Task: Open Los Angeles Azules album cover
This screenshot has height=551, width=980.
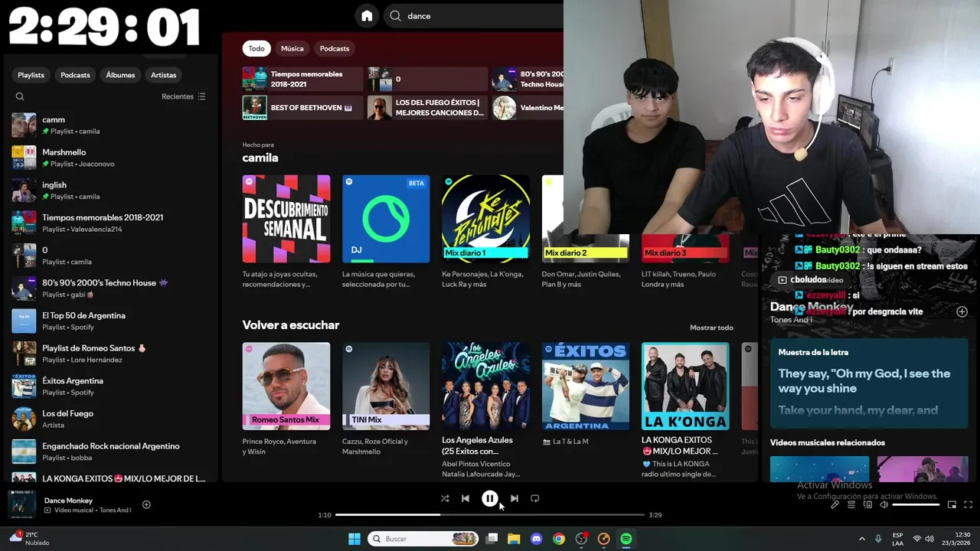Action: click(x=485, y=386)
